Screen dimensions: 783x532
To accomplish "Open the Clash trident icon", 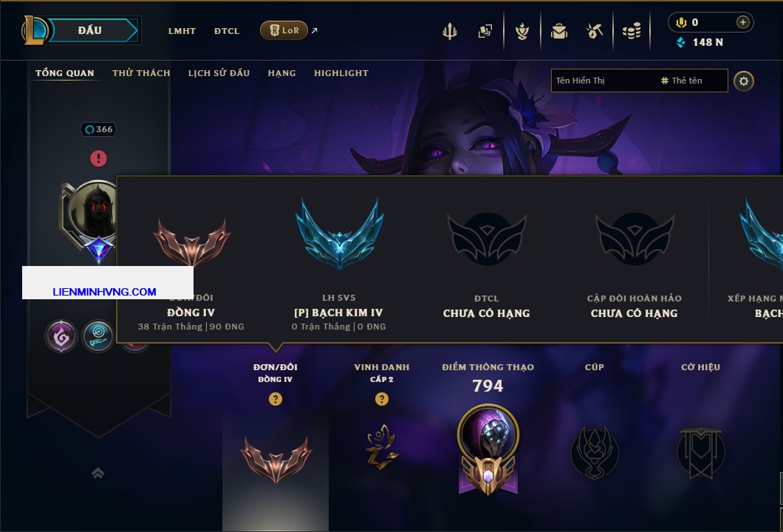I will (x=450, y=32).
